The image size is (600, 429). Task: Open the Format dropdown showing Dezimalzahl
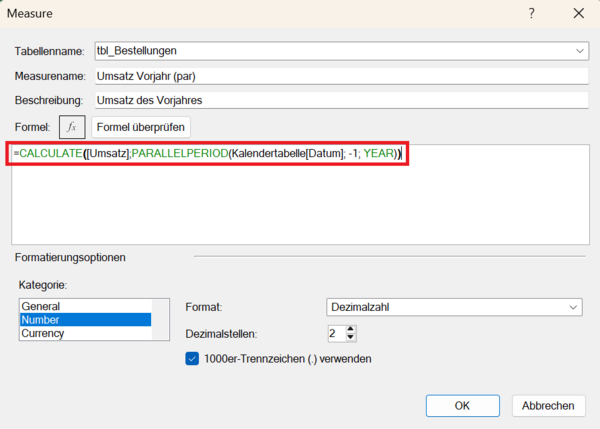(x=455, y=307)
